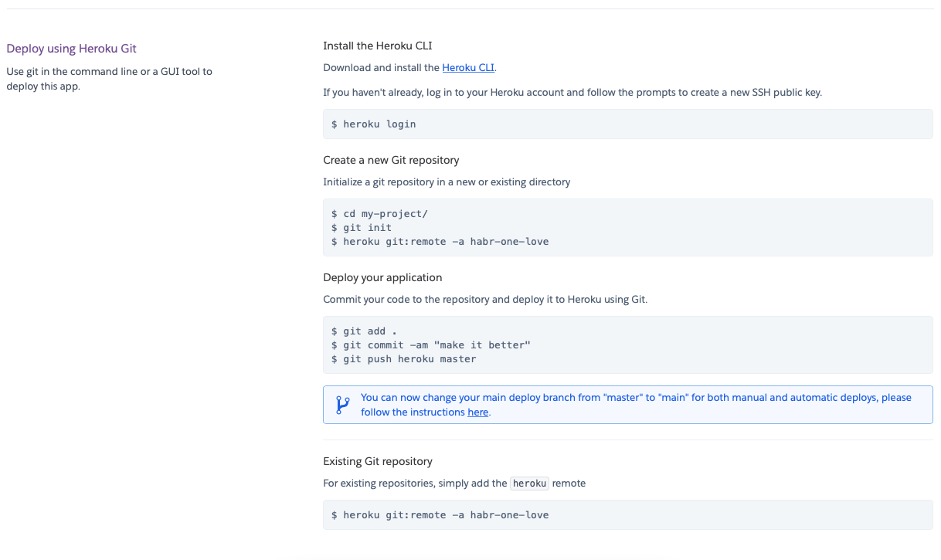
Task: Click the inline 'heroku' code tag
Action: pos(529,484)
